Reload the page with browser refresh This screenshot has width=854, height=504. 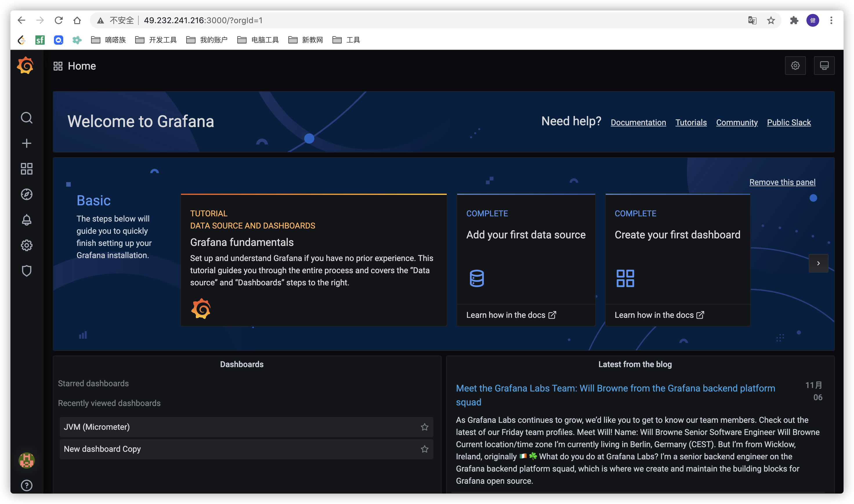point(59,20)
